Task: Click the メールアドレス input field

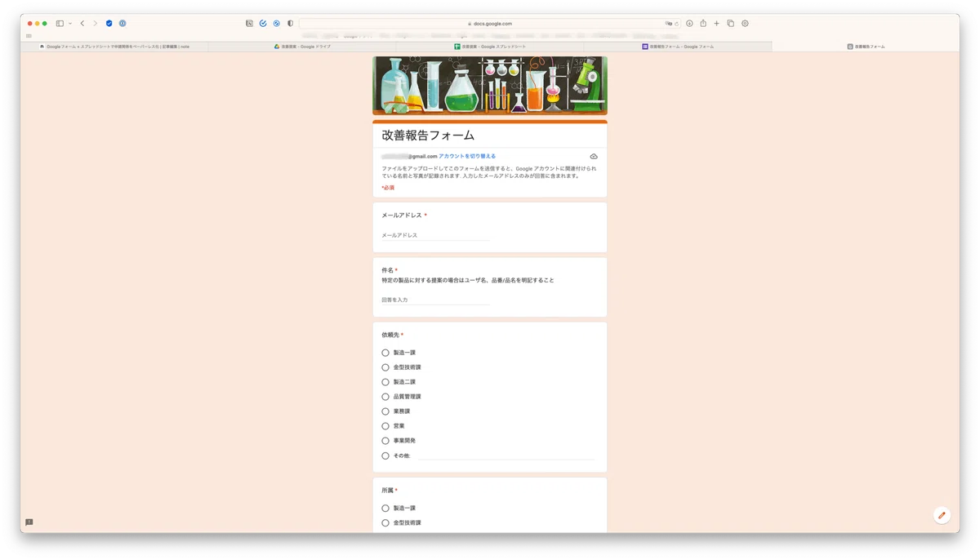Action: pyautogui.click(x=435, y=235)
